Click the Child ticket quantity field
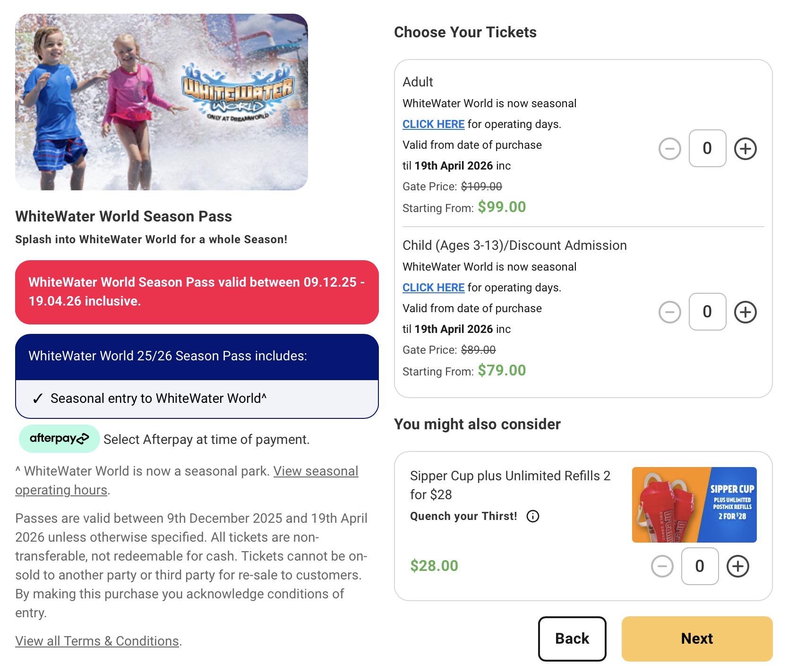The image size is (788, 672). click(707, 312)
